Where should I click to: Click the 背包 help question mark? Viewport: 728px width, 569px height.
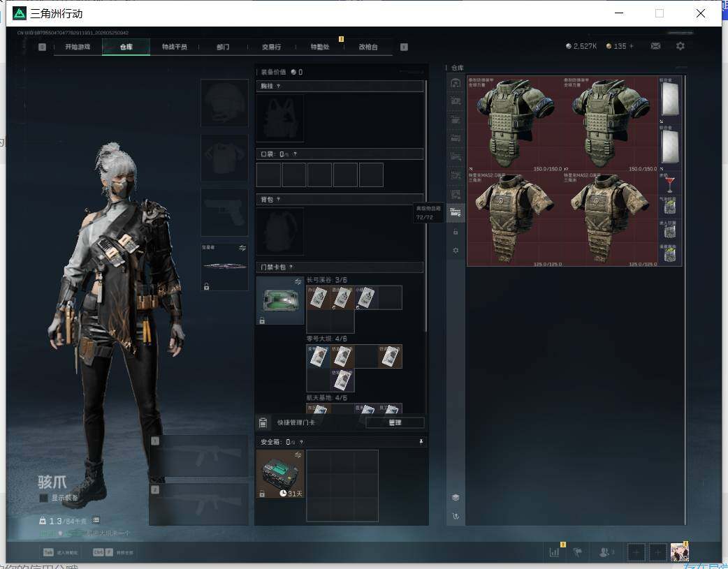click(278, 200)
